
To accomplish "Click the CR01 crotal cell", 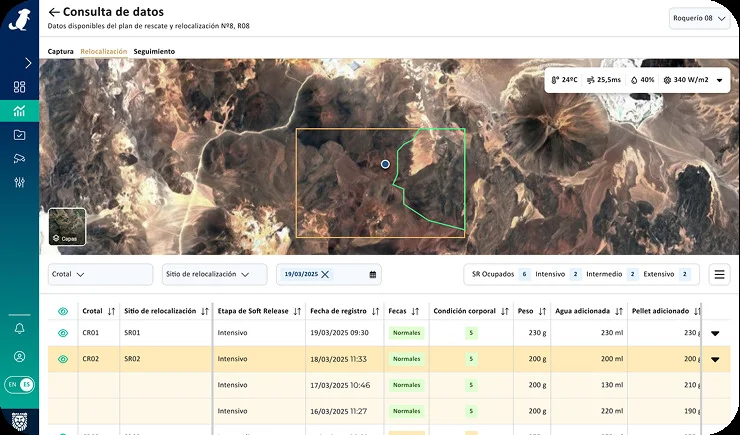I will coord(91,333).
